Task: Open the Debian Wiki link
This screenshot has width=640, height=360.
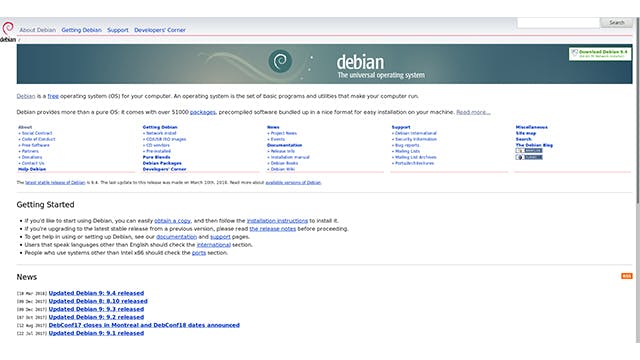Action: [x=283, y=169]
